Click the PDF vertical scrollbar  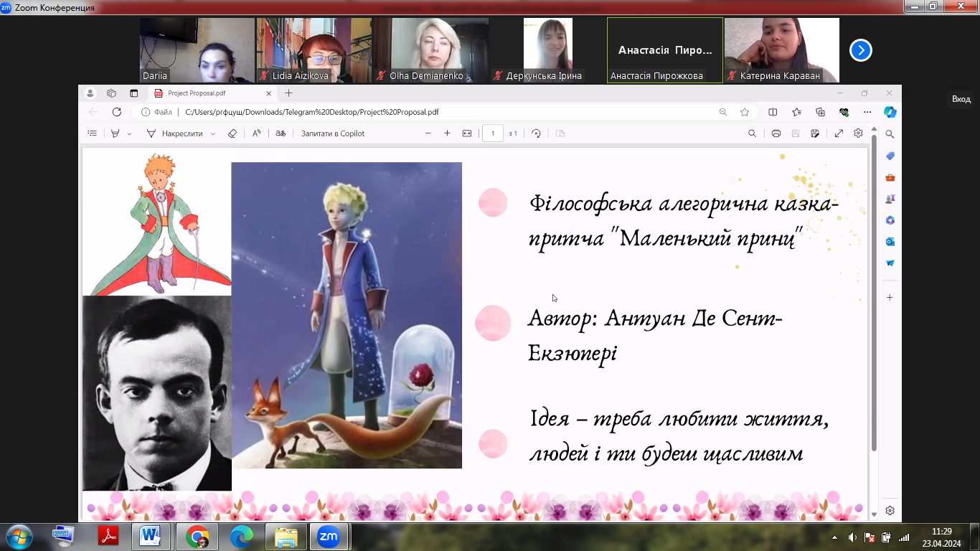tap(874, 291)
